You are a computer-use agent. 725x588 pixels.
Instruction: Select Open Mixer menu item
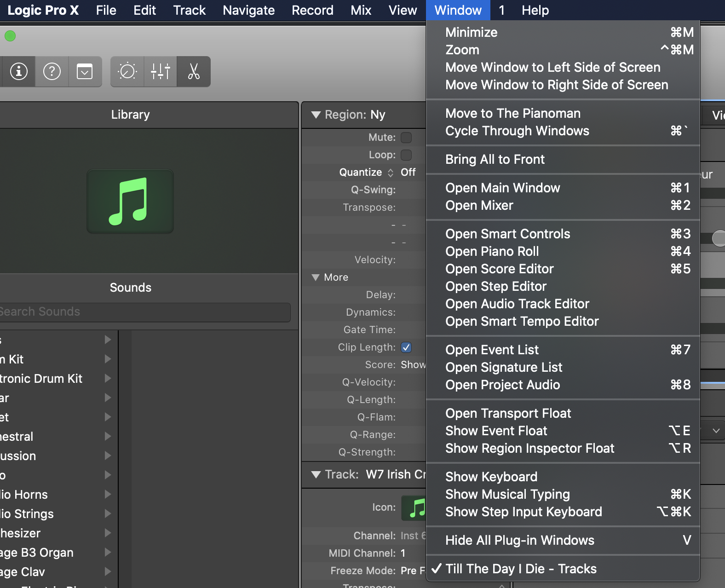click(x=563, y=205)
